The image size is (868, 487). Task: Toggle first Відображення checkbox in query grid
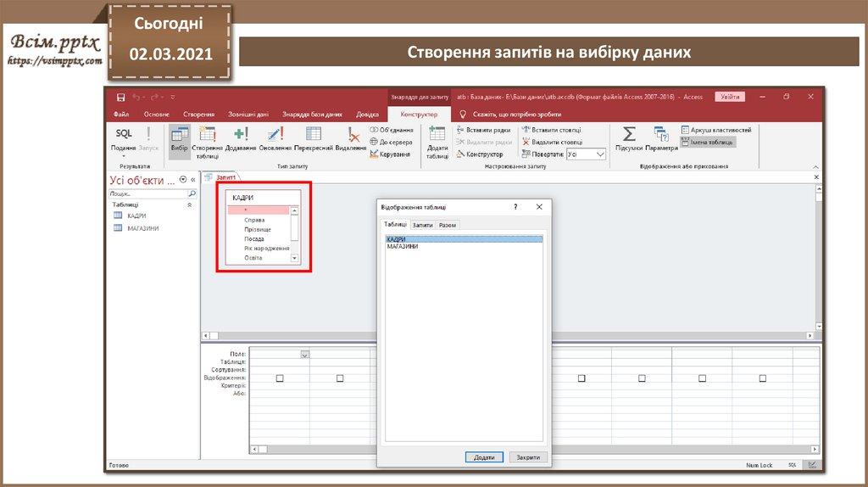[280, 378]
